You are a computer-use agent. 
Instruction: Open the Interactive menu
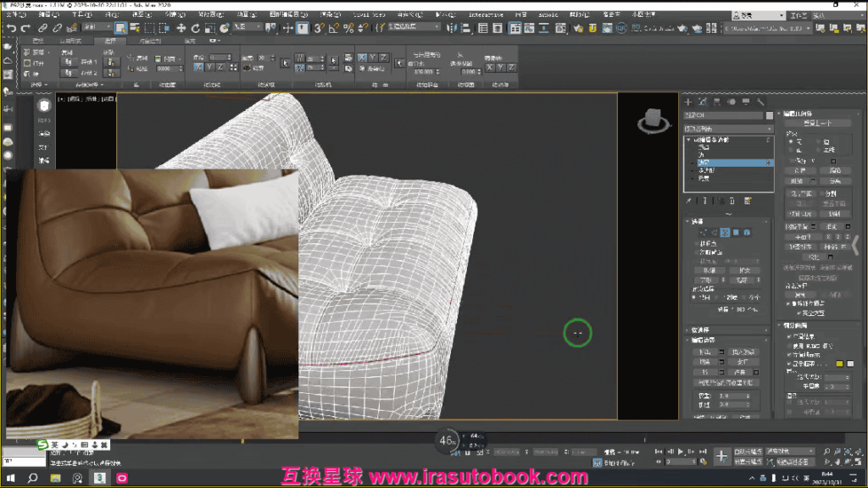point(486,14)
